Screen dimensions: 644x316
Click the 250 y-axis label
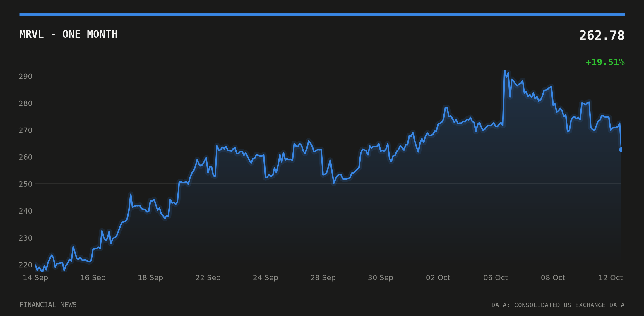[x=25, y=184]
